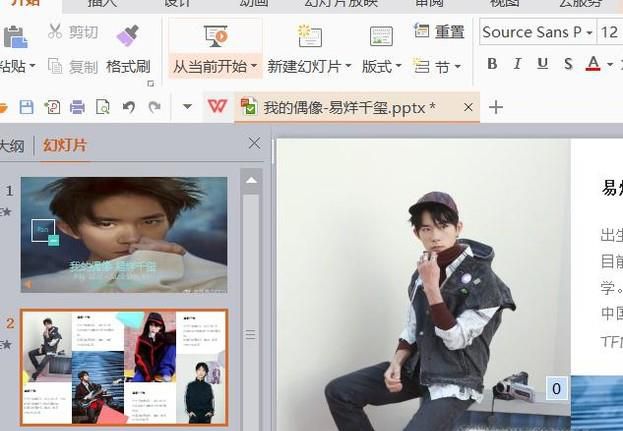Open the font color dropdown arrow
Viewport: 623px width, 431px height.
(x=610, y=64)
